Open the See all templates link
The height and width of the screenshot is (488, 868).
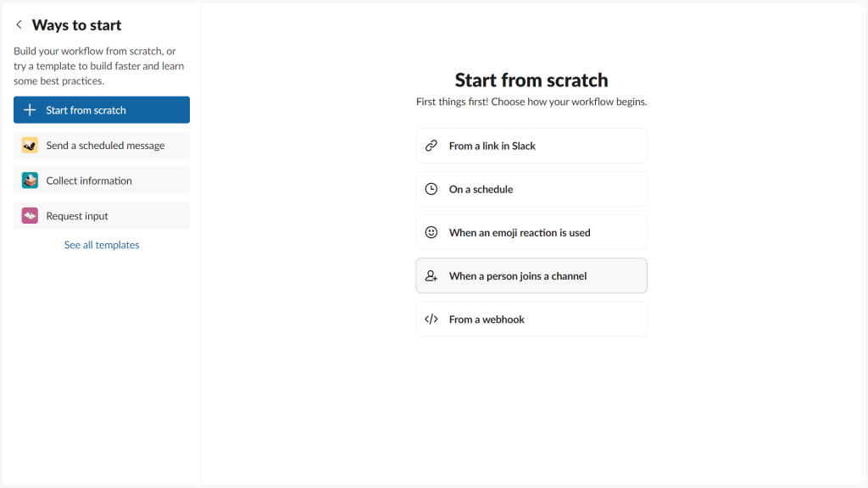tap(101, 244)
